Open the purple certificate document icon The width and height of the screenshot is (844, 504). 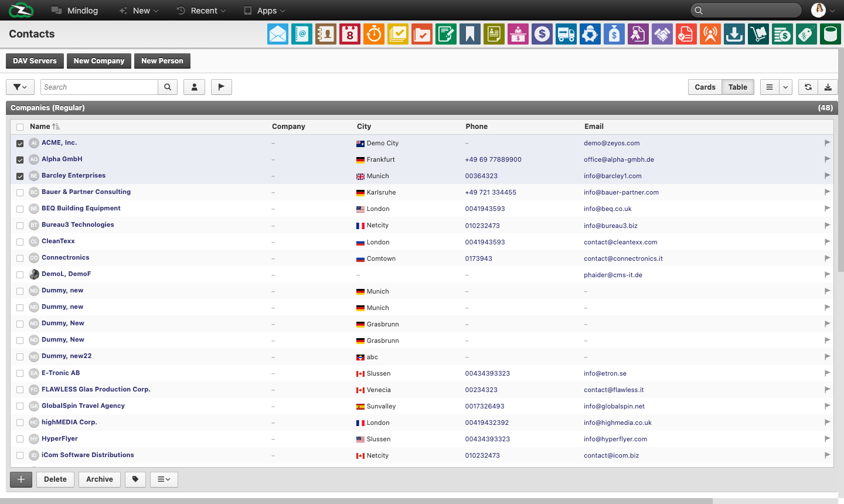point(638,34)
